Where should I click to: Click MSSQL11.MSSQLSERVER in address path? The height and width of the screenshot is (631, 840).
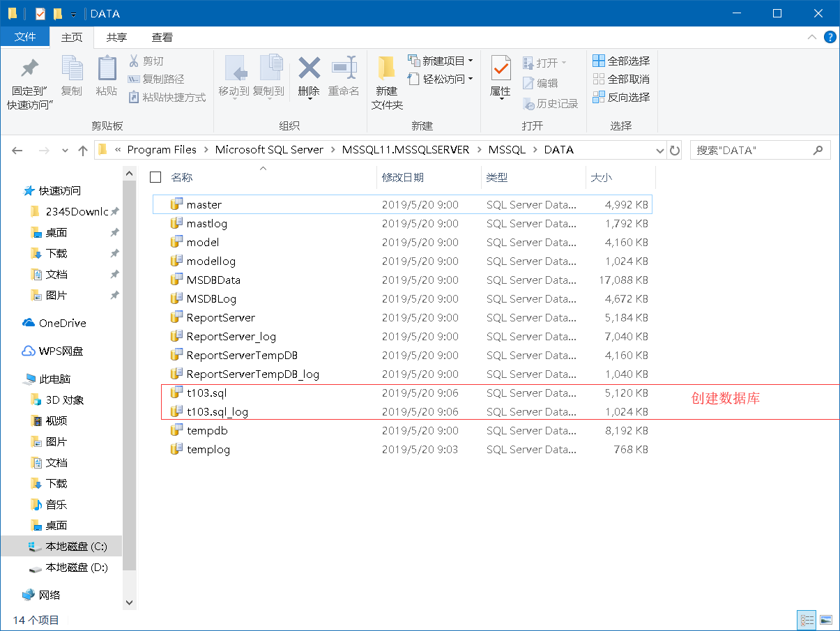[406, 150]
